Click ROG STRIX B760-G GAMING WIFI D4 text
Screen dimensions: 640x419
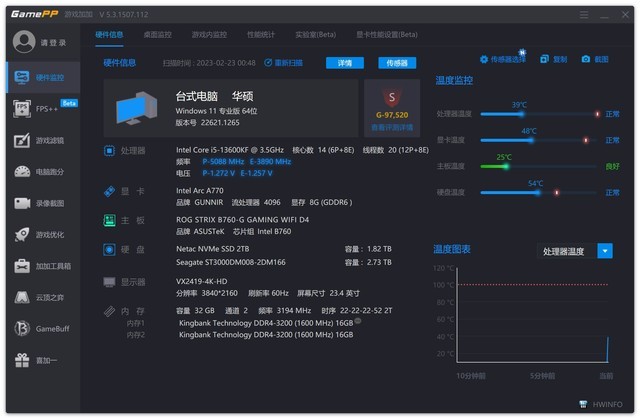coord(242,220)
